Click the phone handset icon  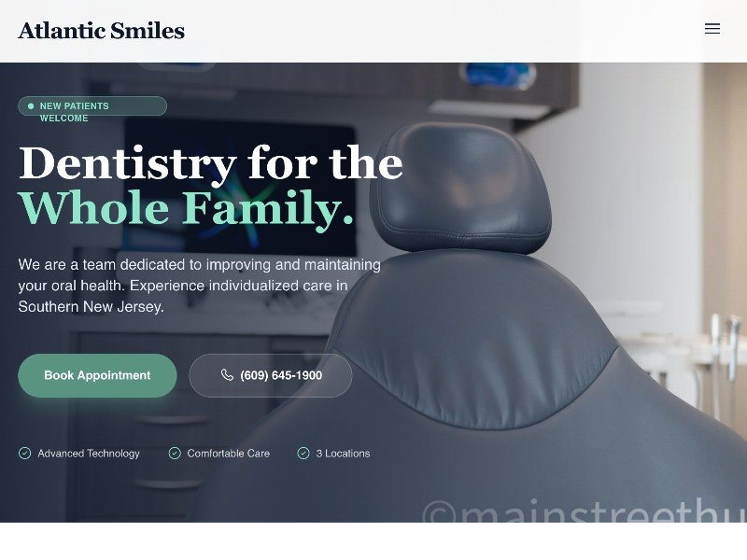(x=227, y=375)
